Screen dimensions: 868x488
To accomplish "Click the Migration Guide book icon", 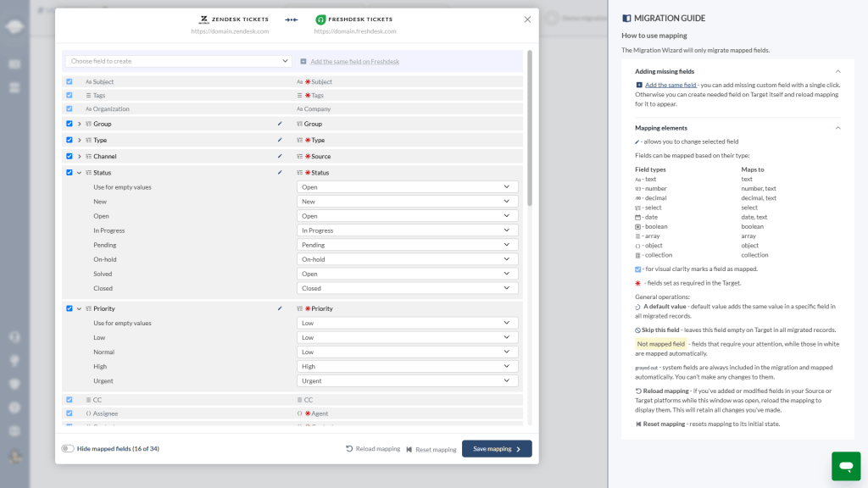I will (626, 19).
